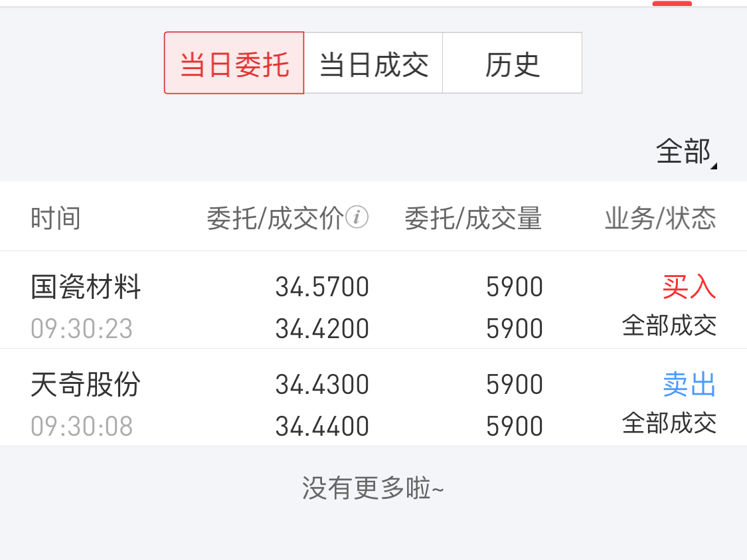The height and width of the screenshot is (560, 747).
Task: Click the 委托/成交量 column header
Action: (x=473, y=219)
